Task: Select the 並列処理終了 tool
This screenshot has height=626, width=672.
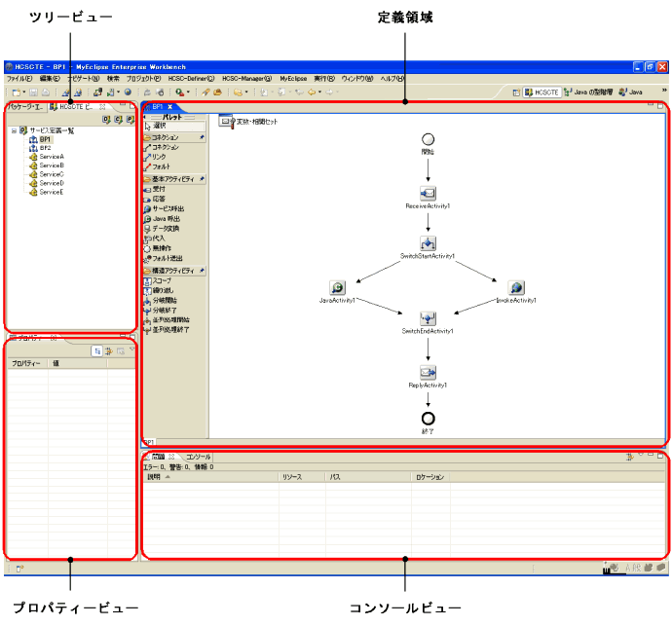Action: pos(167,330)
